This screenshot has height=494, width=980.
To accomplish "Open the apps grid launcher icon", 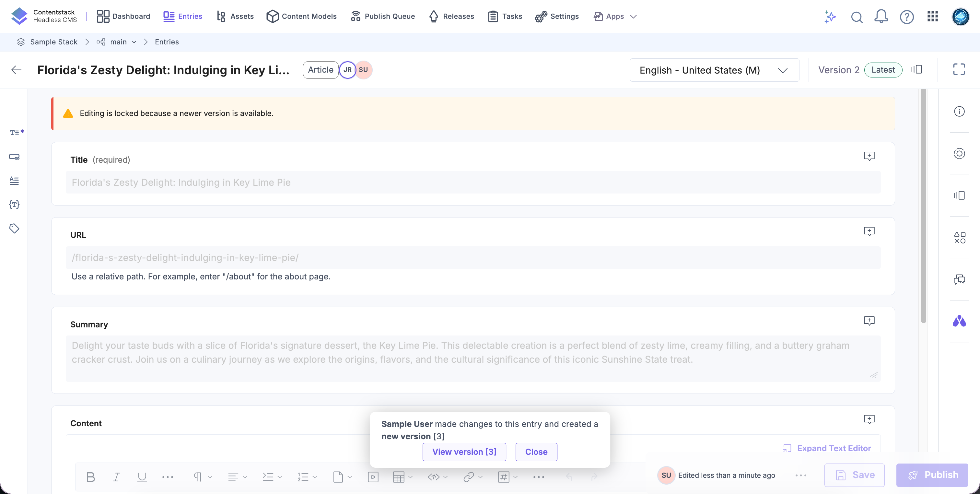I will [x=933, y=16].
